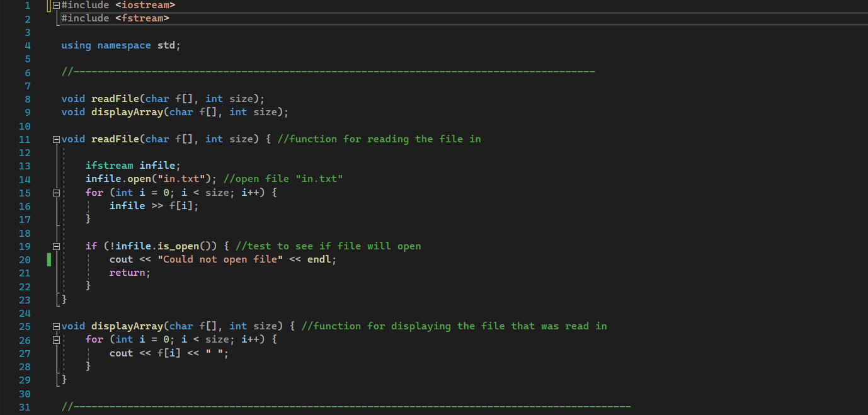This screenshot has width=868, height=415.
Task: Click the green change indicator beside line 20
Action: (x=49, y=259)
